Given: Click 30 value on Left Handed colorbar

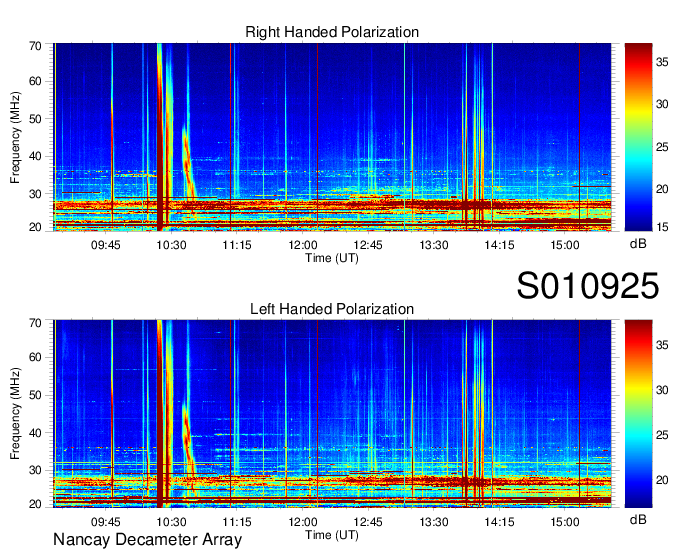Looking at the screenshot, I should point(662,390).
